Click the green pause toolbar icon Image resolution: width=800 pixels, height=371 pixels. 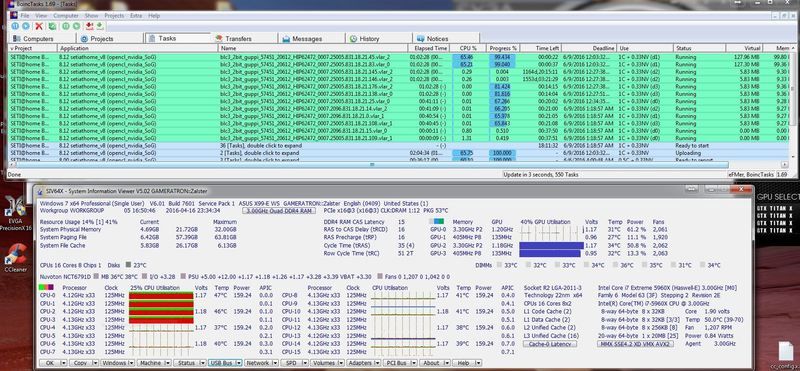(x=66, y=26)
